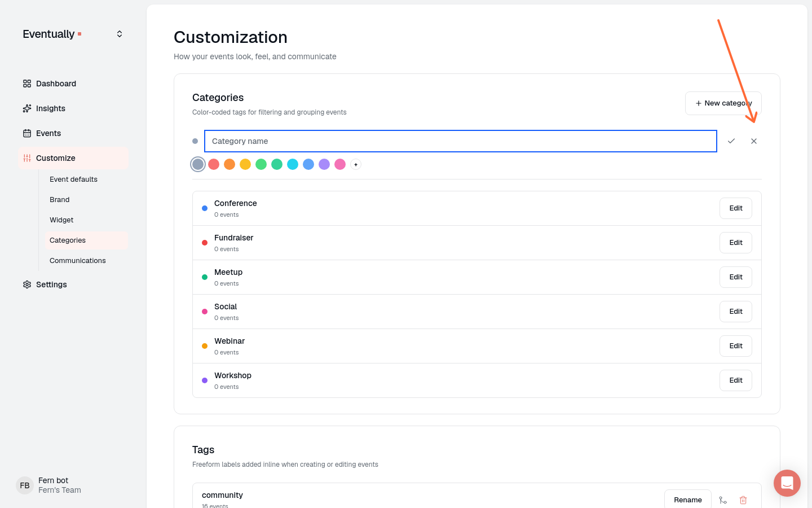Pick the orange color swatch
The height and width of the screenshot is (508, 812).
230,164
